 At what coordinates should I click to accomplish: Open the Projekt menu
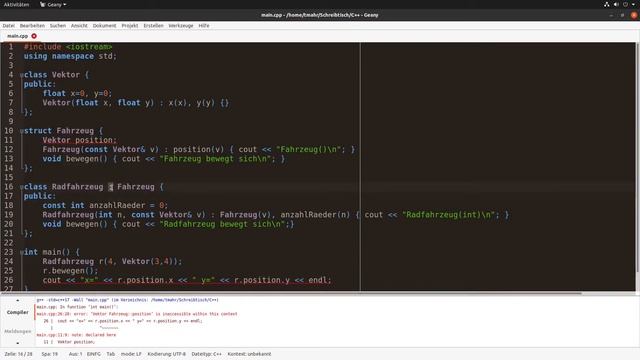point(130,25)
